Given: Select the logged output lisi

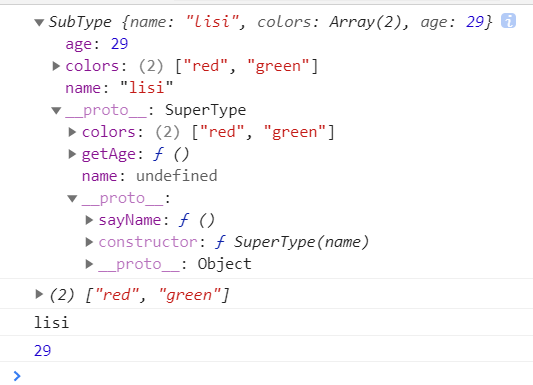Looking at the screenshot, I should [51, 322].
